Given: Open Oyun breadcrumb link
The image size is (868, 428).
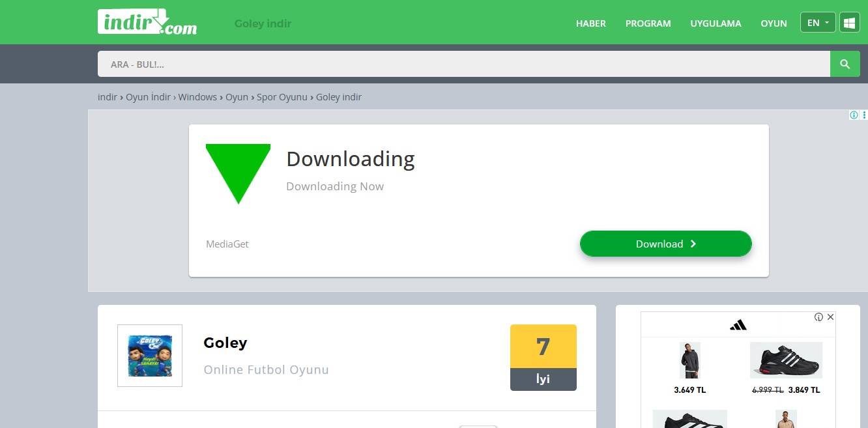Looking at the screenshot, I should (x=237, y=97).
